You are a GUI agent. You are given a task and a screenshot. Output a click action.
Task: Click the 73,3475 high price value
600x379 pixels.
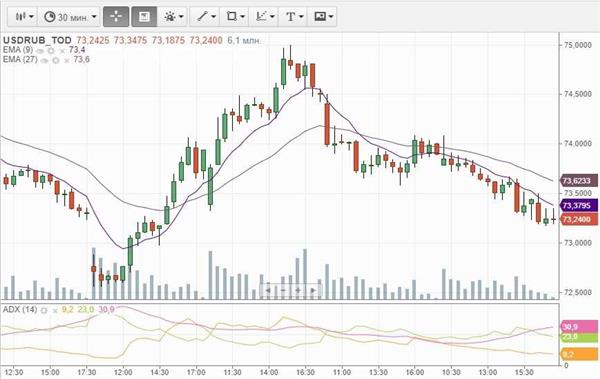(130, 40)
